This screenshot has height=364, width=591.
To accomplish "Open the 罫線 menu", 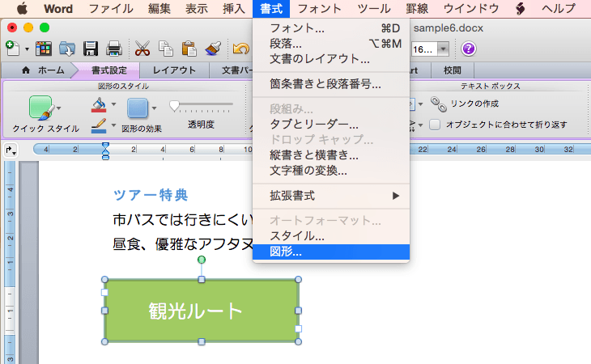I will coord(417,8).
